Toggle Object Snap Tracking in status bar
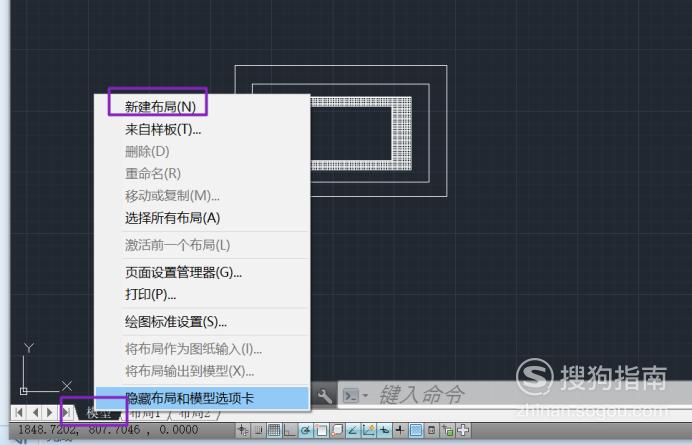The height and width of the screenshot is (445, 692). tap(353, 430)
